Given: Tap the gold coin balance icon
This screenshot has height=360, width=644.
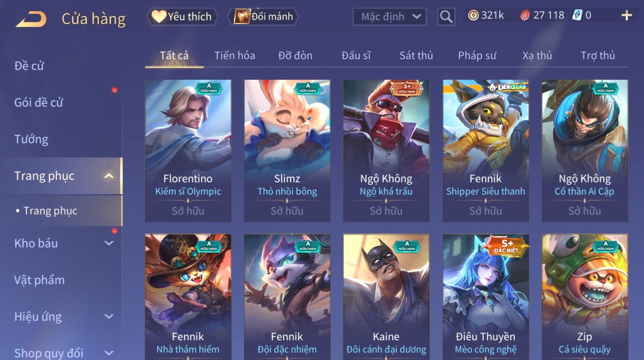Looking at the screenshot, I should tap(473, 16).
